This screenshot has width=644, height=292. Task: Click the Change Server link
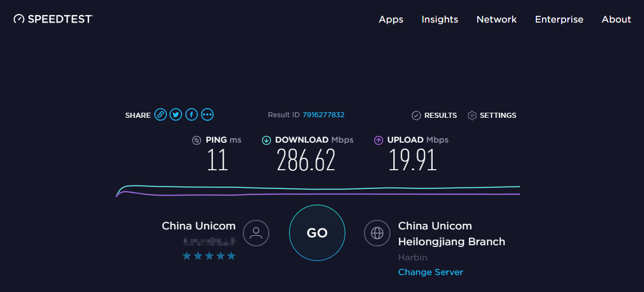(x=430, y=272)
